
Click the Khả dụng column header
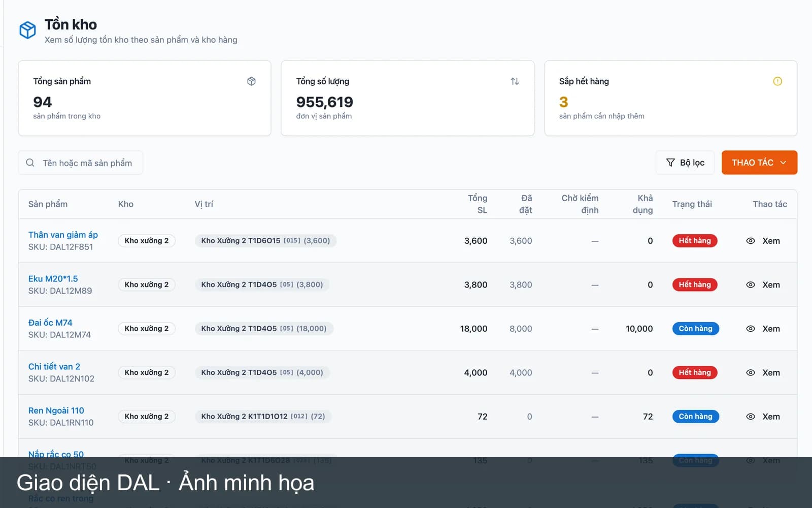coord(642,204)
